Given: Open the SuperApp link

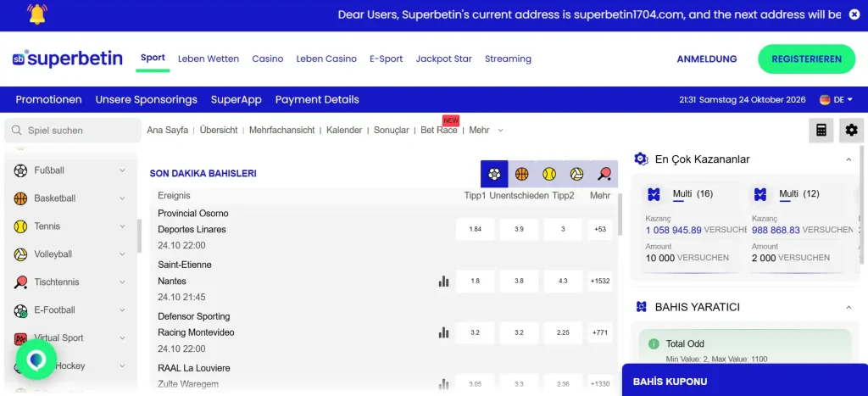Looking at the screenshot, I should (x=236, y=100).
